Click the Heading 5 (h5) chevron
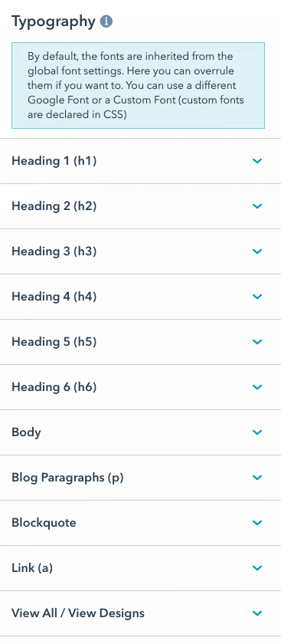The image size is (281, 644). [x=257, y=342]
